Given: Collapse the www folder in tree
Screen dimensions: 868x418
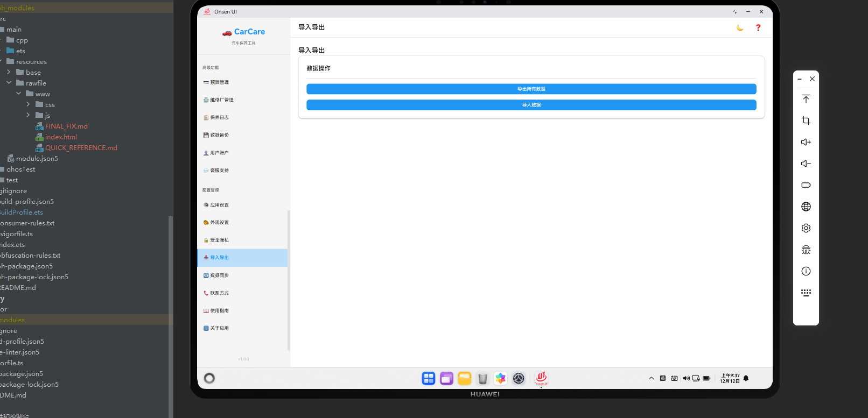Looking at the screenshot, I should point(18,94).
